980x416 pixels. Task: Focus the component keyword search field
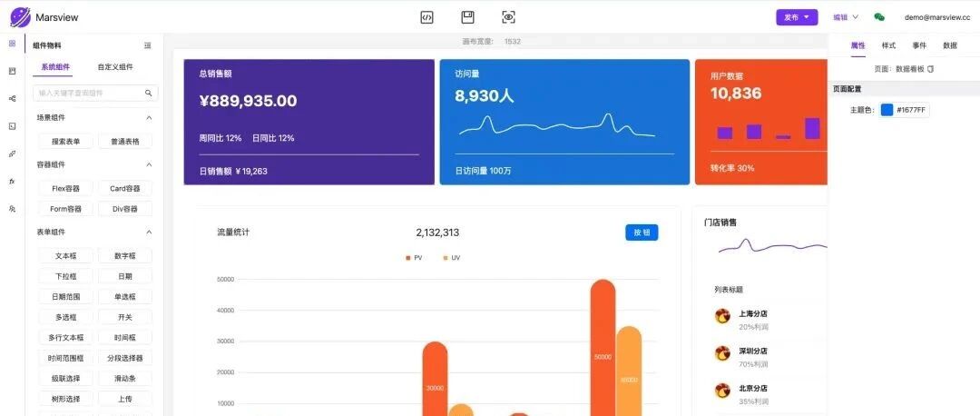[95, 94]
